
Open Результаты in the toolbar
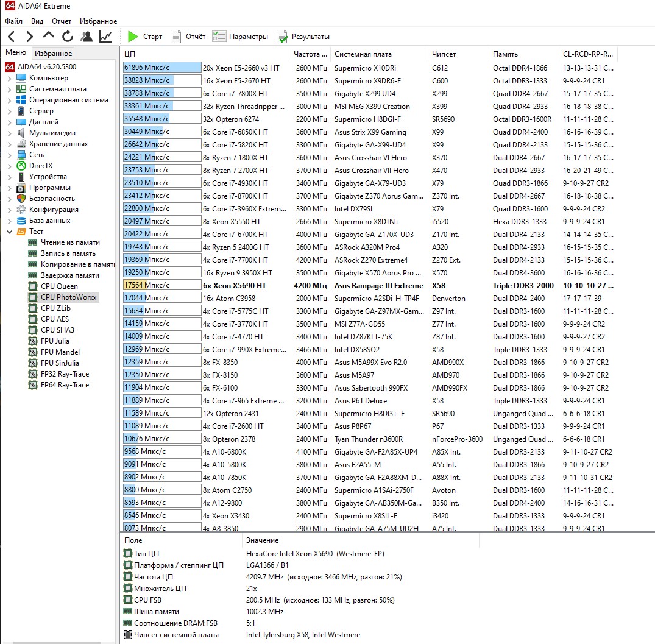pos(303,37)
